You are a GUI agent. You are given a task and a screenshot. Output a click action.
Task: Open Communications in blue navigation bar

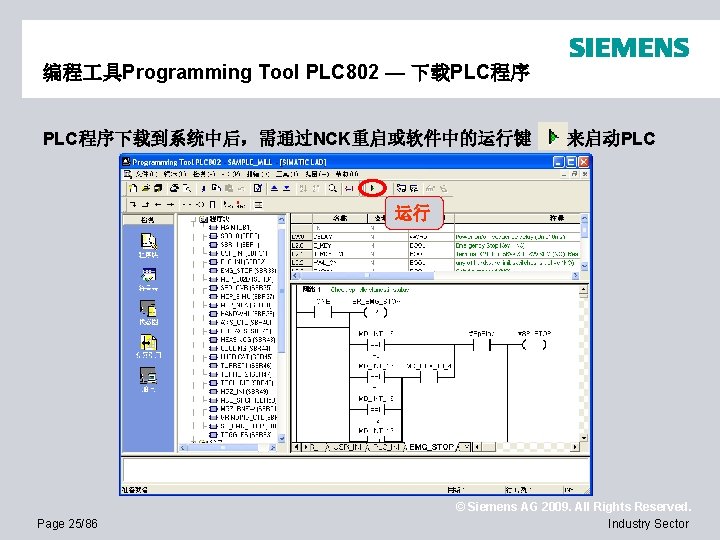(148, 379)
